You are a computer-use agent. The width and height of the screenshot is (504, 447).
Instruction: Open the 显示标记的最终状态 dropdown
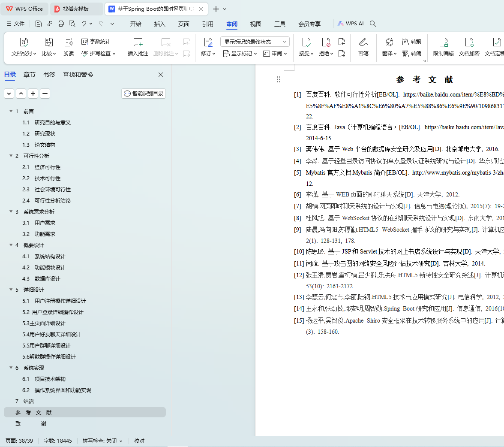(255, 42)
